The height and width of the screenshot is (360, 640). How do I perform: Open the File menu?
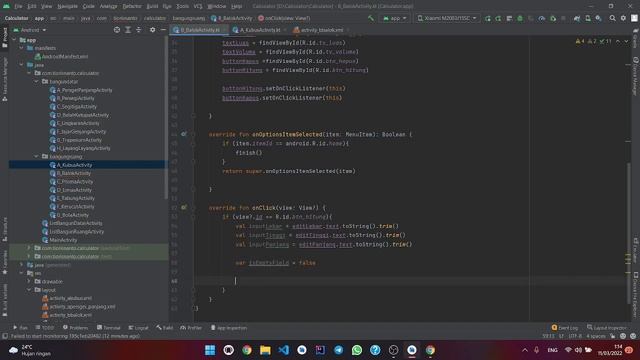point(18,6)
